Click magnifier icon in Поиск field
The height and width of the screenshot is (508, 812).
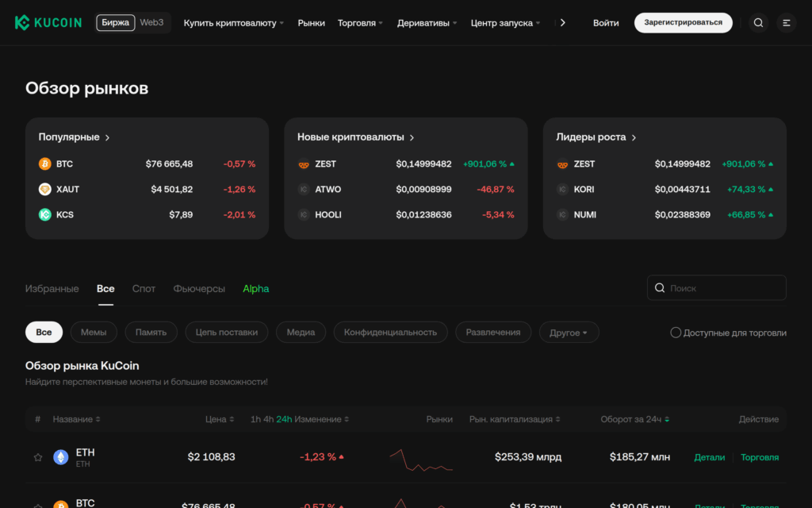pyautogui.click(x=659, y=287)
